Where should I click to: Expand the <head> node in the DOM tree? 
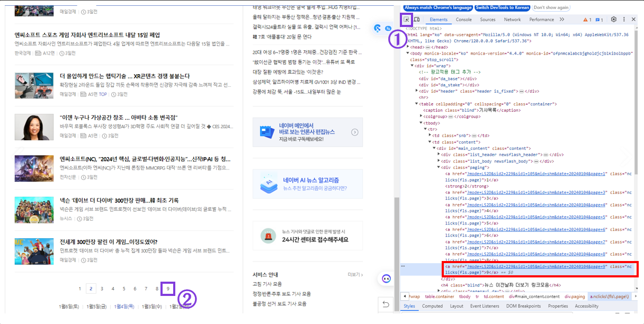[408, 47]
